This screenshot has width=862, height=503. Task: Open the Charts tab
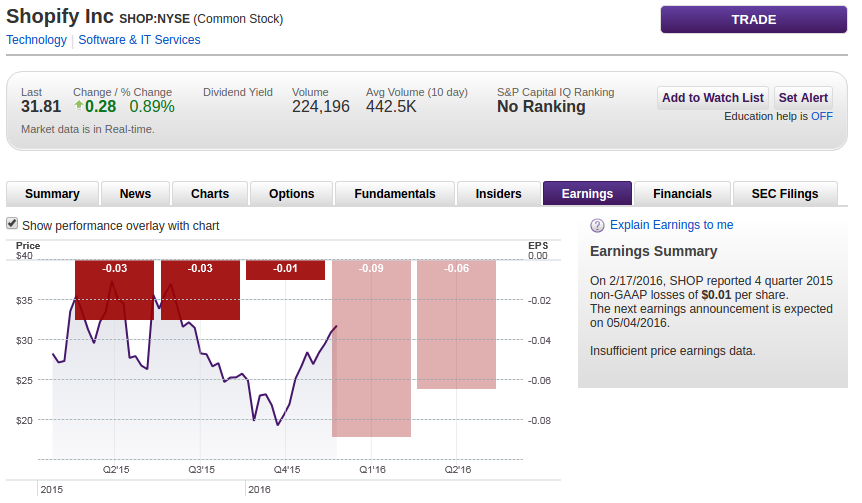pyautogui.click(x=209, y=194)
